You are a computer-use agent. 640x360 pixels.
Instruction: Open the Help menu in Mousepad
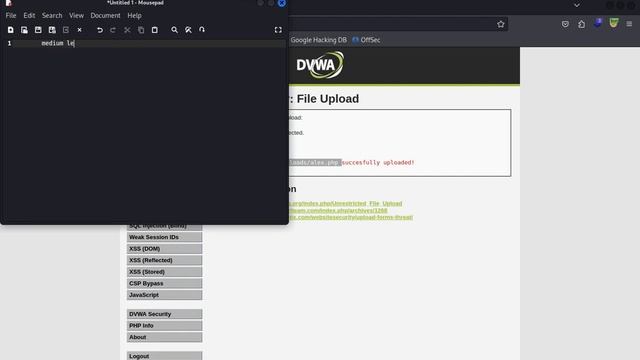(x=134, y=16)
